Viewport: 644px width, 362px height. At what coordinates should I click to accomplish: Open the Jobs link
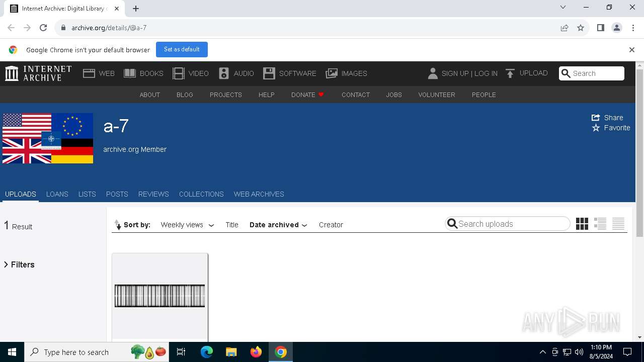point(394,95)
